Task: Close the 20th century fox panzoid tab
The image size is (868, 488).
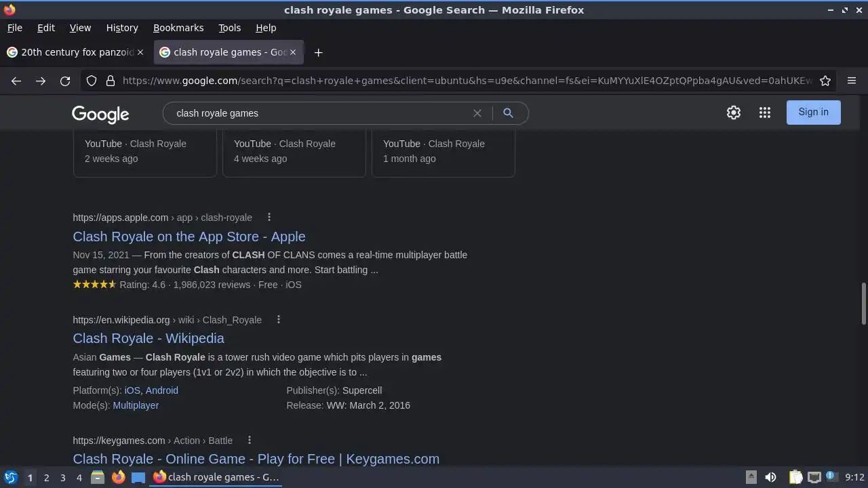Action: (x=140, y=52)
